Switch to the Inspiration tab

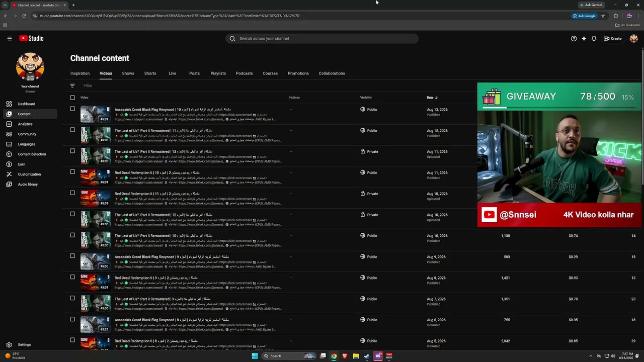(80, 73)
